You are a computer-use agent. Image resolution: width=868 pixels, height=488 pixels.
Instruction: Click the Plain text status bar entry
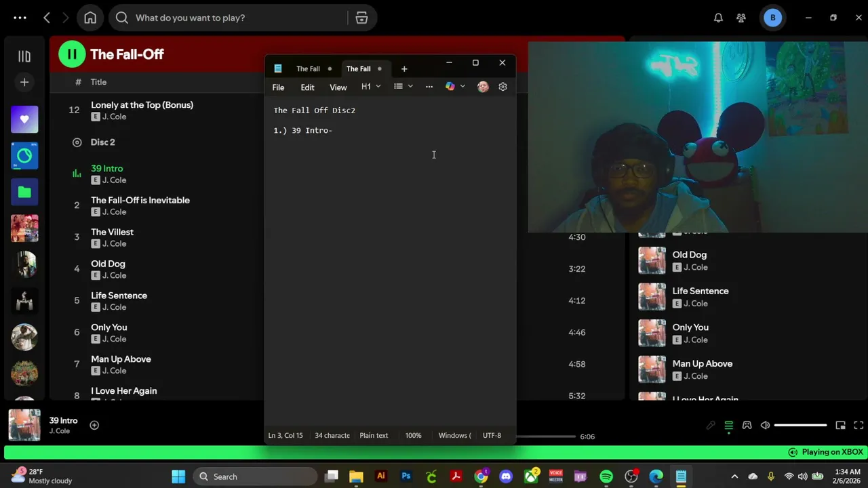click(374, 436)
